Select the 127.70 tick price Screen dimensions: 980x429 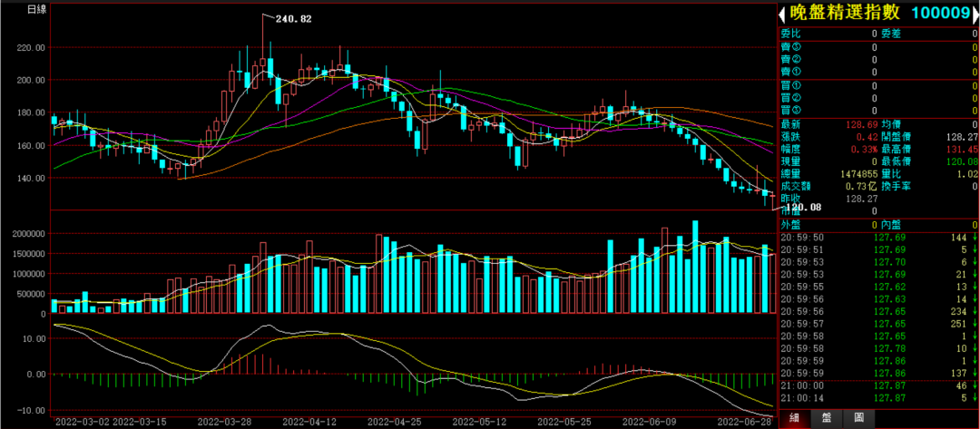click(x=887, y=262)
